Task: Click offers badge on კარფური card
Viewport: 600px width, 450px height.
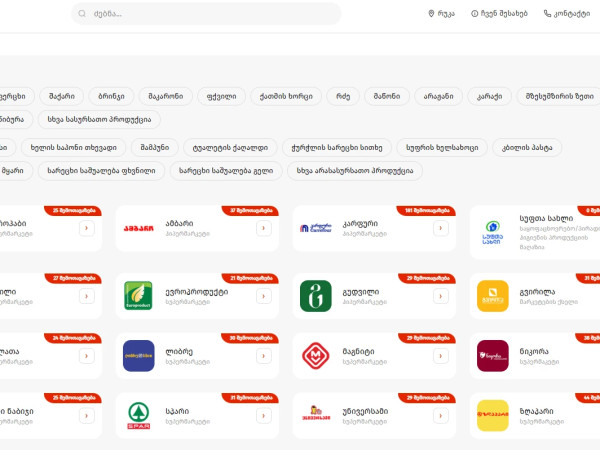Action: pos(426,210)
